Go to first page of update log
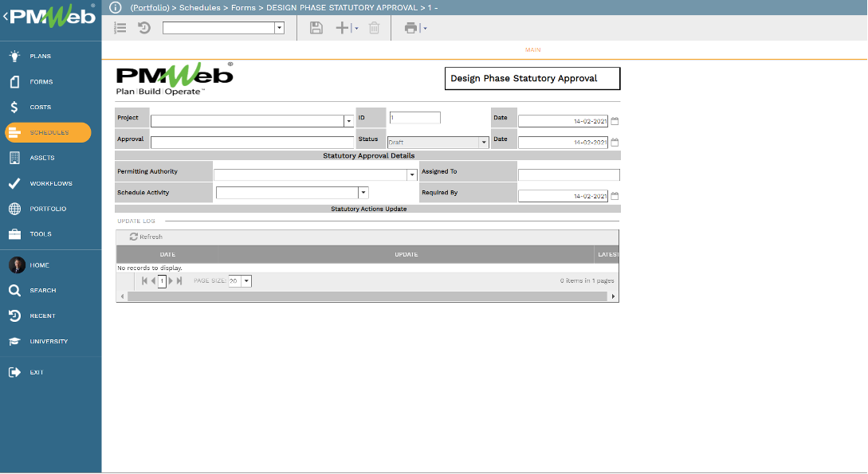 coord(144,281)
